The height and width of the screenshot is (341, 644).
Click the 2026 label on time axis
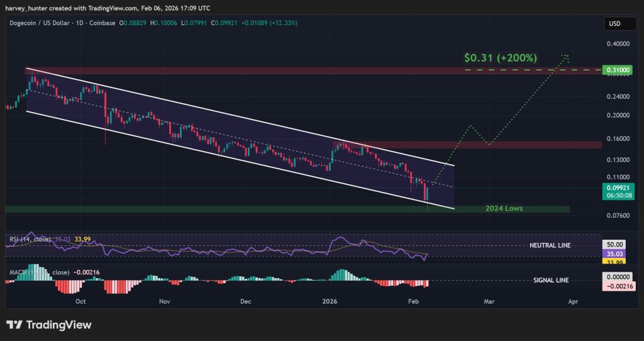click(x=330, y=302)
